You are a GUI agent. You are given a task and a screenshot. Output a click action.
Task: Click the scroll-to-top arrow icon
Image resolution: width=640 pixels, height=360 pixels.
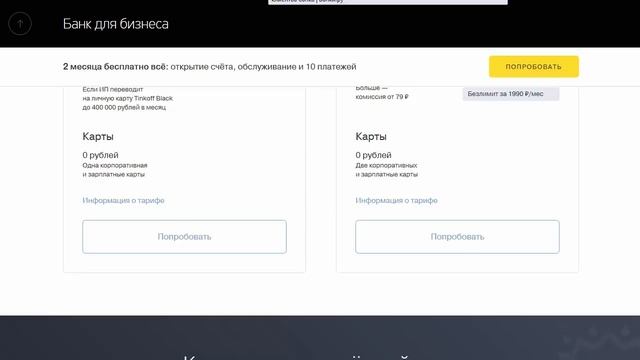point(20,24)
